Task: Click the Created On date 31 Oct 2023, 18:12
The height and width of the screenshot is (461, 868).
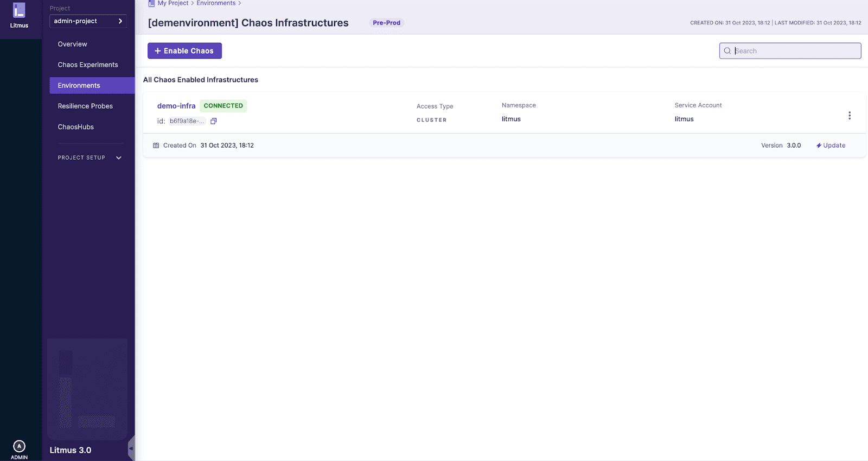Action: coord(227,146)
